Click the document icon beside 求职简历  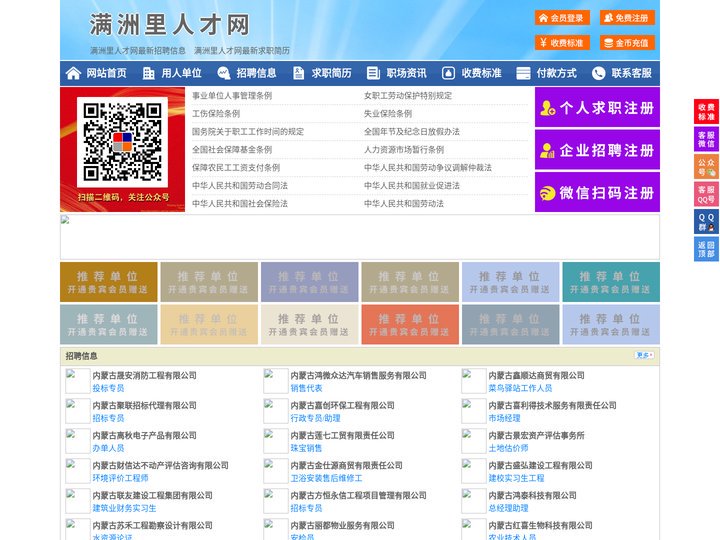(x=298, y=73)
